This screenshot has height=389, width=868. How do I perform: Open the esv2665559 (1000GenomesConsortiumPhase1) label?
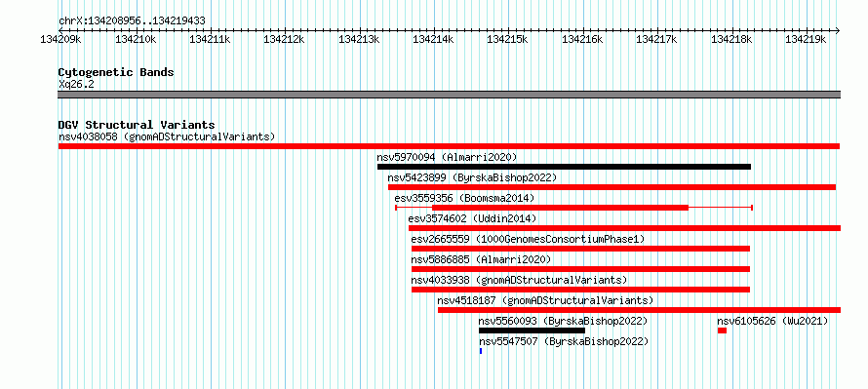point(528,239)
